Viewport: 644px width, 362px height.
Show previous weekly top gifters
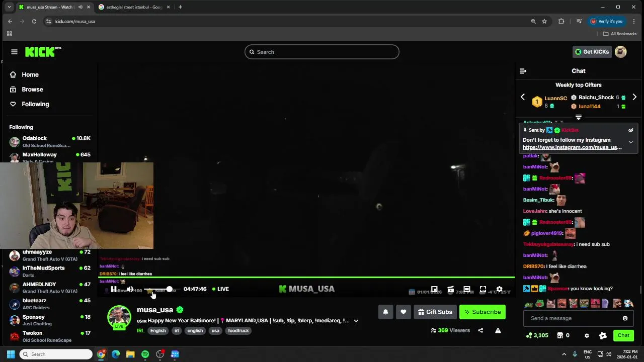(523, 97)
